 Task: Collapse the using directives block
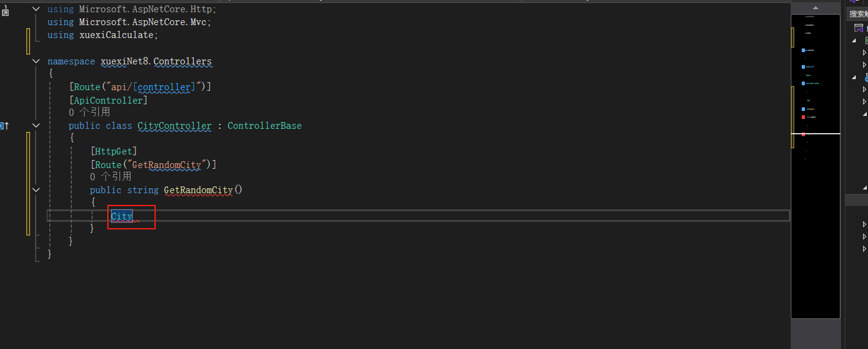coord(36,9)
